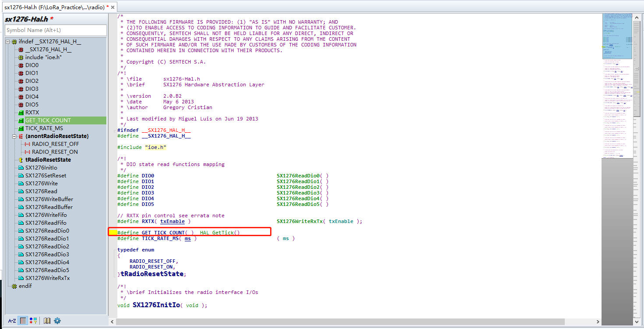Select RADIO_RESET_ON enum member in tree

click(x=55, y=152)
